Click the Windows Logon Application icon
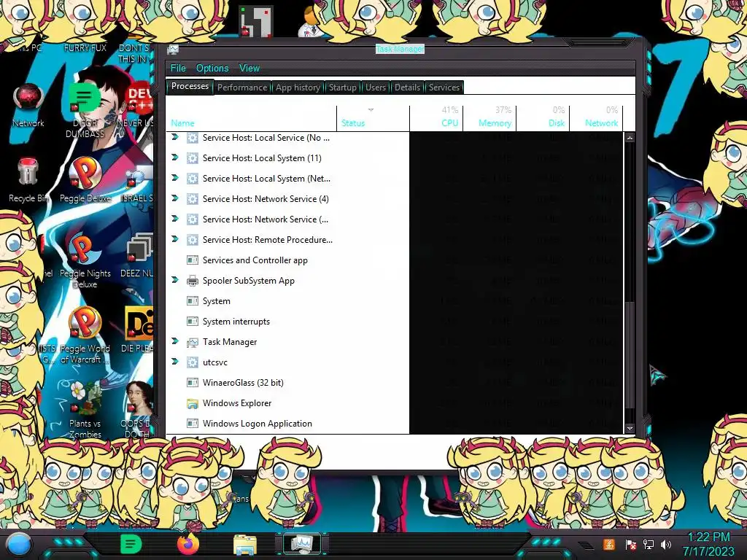The width and height of the screenshot is (747, 560). [193, 424]
